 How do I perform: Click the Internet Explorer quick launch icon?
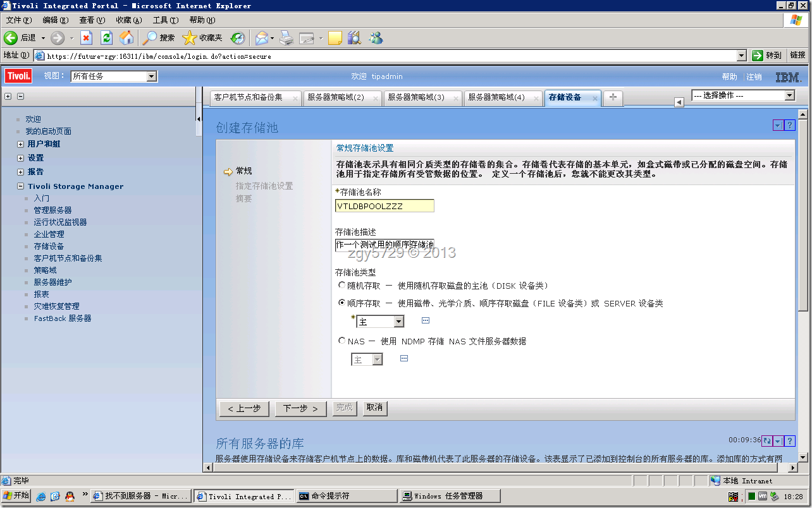41,496
